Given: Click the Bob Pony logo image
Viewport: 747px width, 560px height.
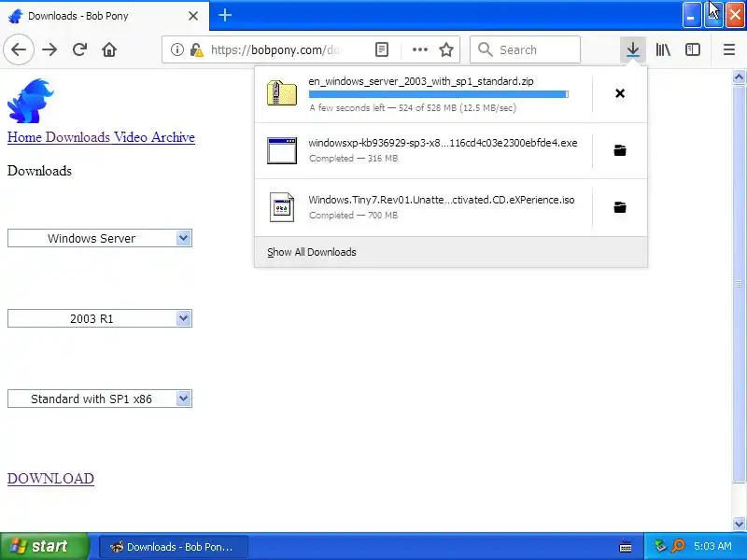Looking at the screenshot, I should point(31,101).
